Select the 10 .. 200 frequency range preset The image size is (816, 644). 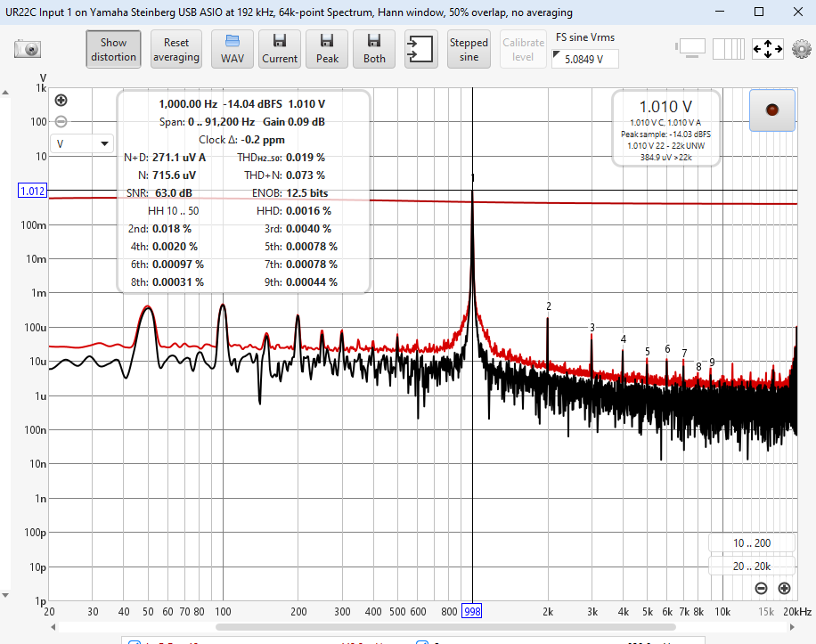(751, 542)
